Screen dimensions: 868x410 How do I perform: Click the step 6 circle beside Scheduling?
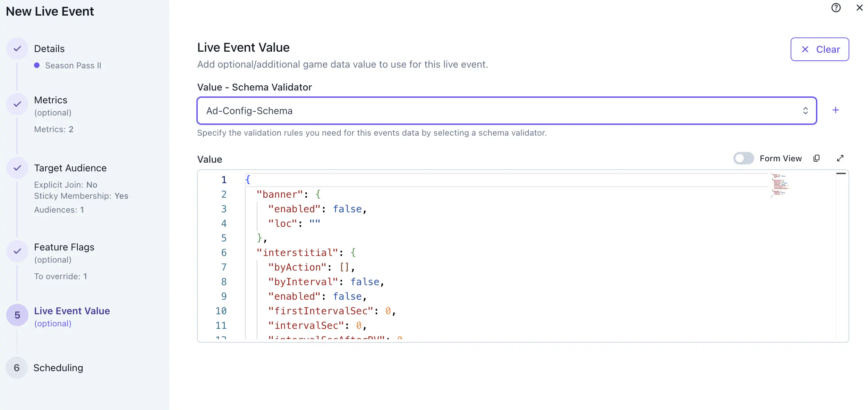click(17, 368)
